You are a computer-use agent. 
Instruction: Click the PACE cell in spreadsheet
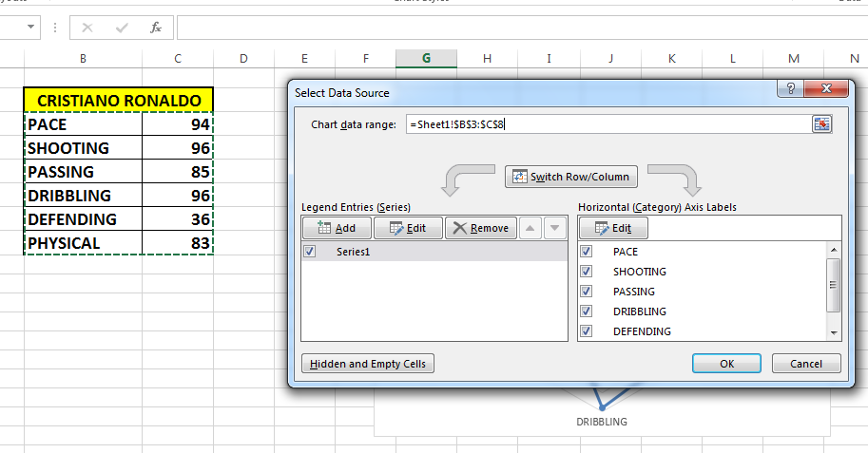click(x=83, y=124)
